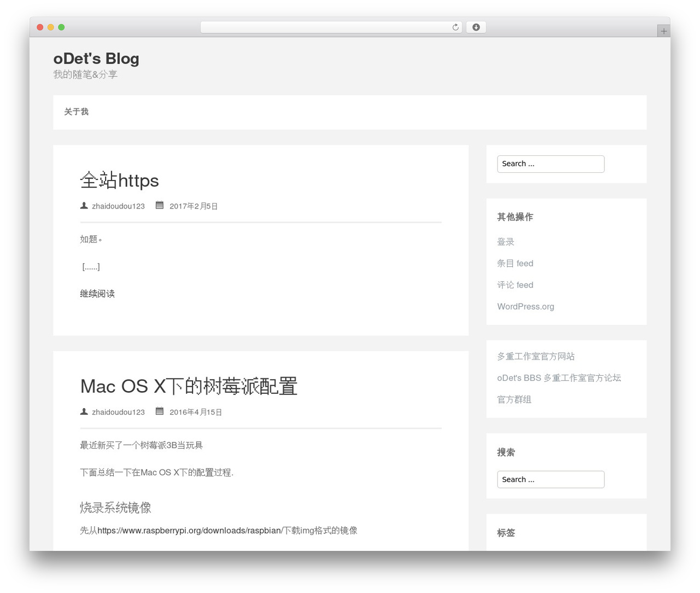
Task: Open the 条目 feed link
Action: [x=515, y=263]
